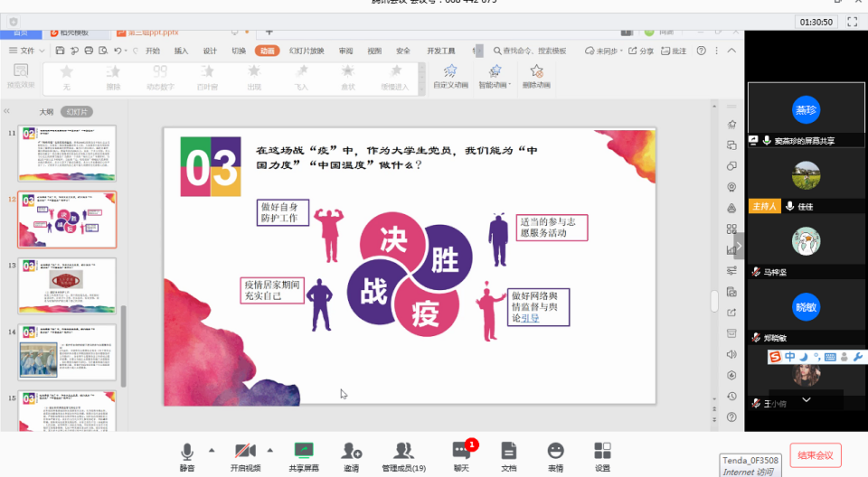This screenshot has height=477, width=868.
Task: Toggle the 开启视频 camera button
Action: pyautogui.click(x=244, y=451)
